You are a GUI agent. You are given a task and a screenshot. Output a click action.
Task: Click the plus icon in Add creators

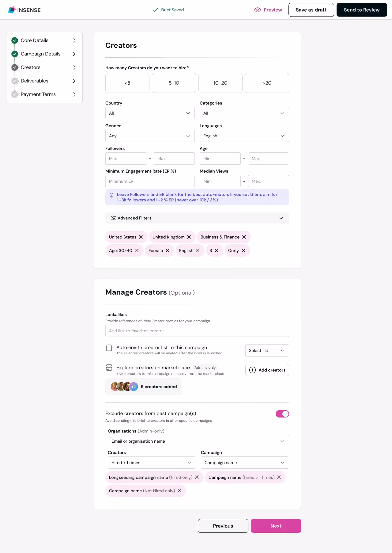point(253,370)
